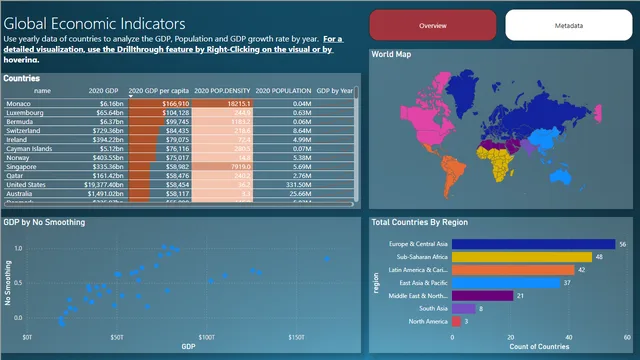Select the Ireland row name
The height and width of the screenshot is (360, 640).
tap(16, 140)
